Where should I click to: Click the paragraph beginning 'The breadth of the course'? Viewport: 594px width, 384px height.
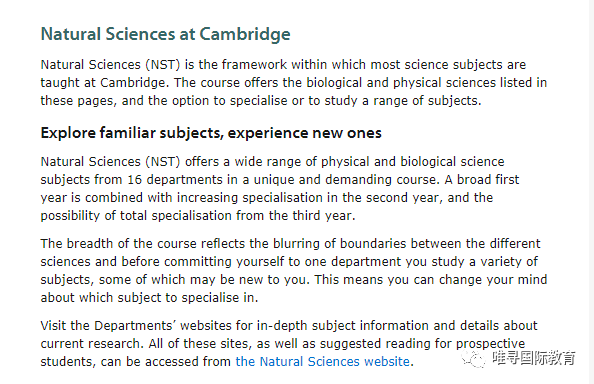294,270
